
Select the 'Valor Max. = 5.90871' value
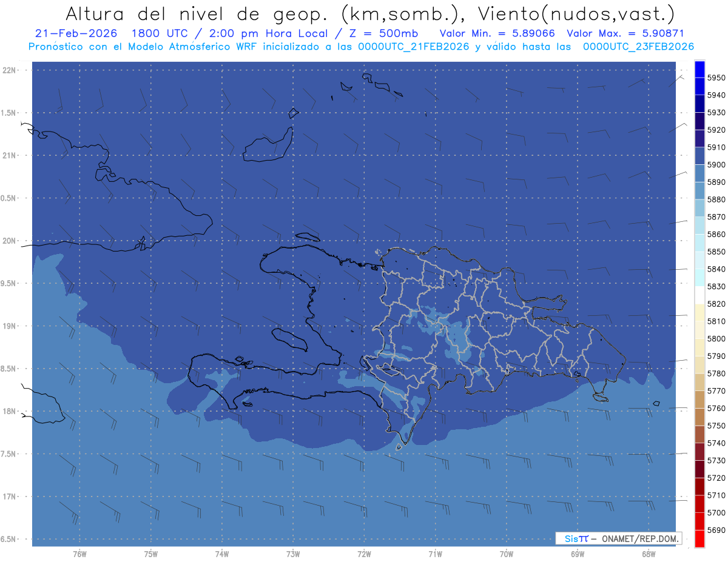coord(625,34)
